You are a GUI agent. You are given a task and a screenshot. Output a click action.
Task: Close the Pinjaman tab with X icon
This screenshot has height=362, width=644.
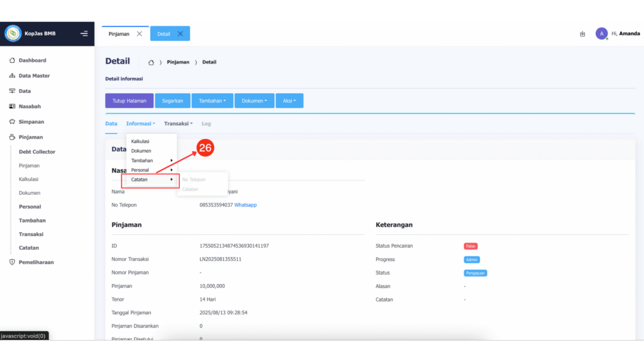click(x=139, y=34)
